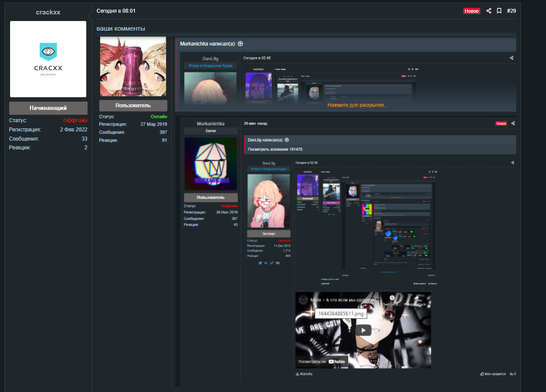Play the embedded YouTube video
The height and width of the screenshot is (392, 546).
coord(363,330)
